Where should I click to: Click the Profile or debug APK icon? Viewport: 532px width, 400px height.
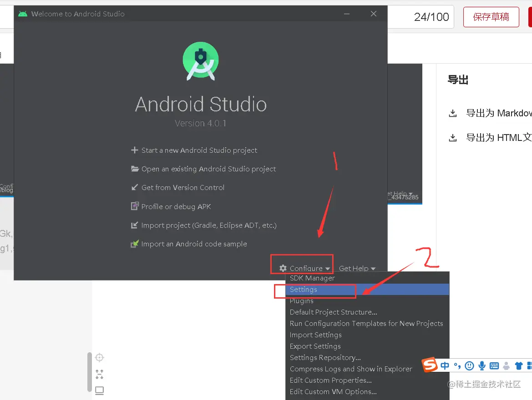(135, 206)
